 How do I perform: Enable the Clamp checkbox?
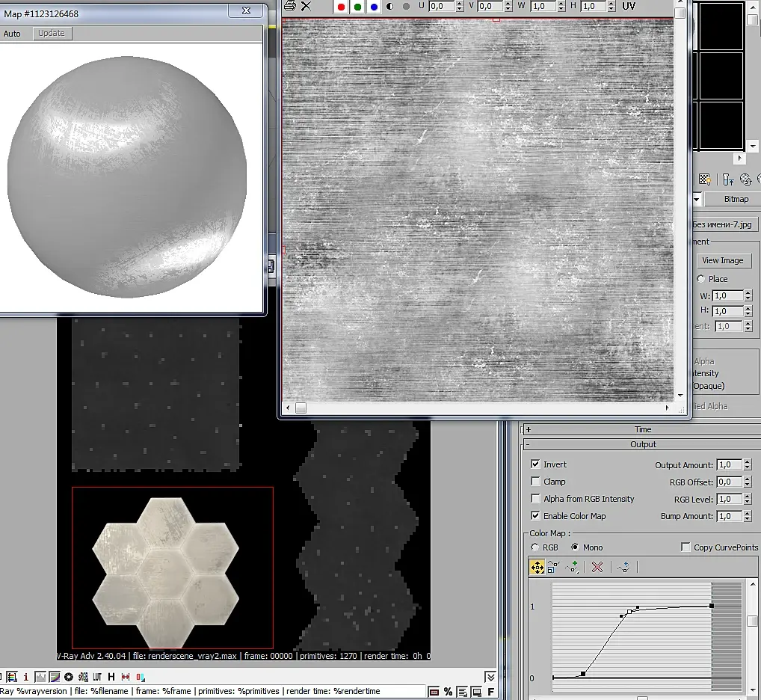point(535,482)
